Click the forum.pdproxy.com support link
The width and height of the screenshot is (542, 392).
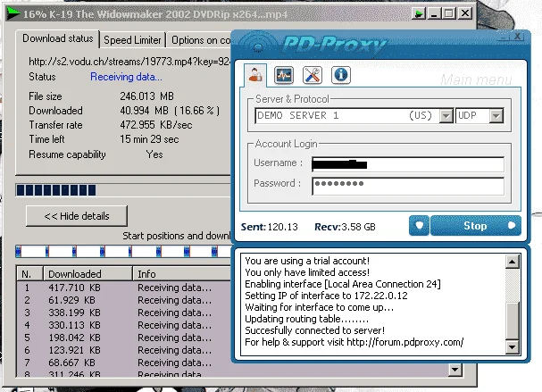(404, 342)
